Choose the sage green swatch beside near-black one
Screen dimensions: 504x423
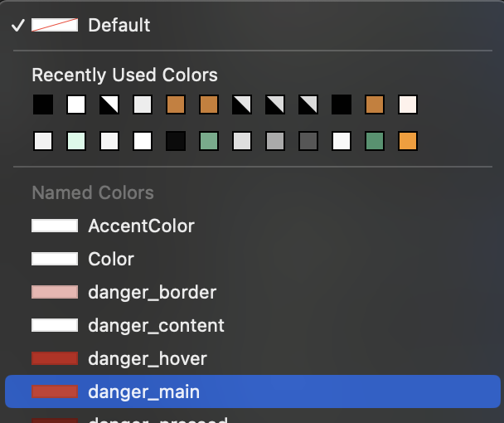209,141
